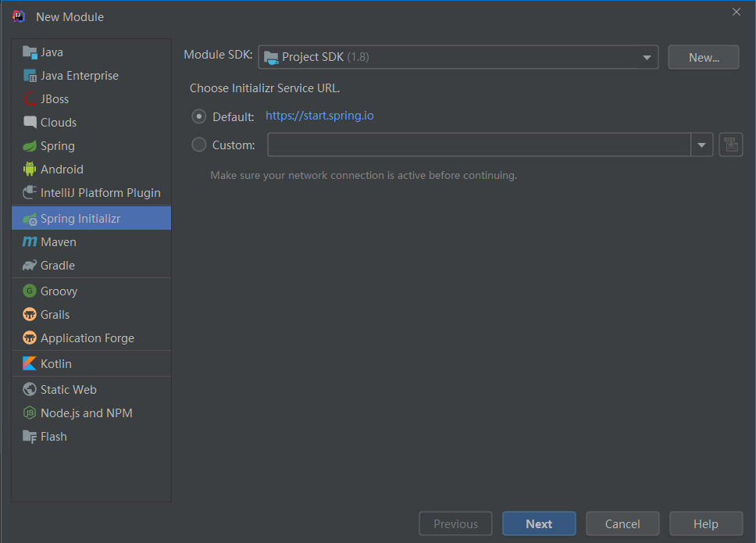The height and width of the screenshot is (543, 756).
Task: Click the green Spring leaf icon
Action: [30, 145]
